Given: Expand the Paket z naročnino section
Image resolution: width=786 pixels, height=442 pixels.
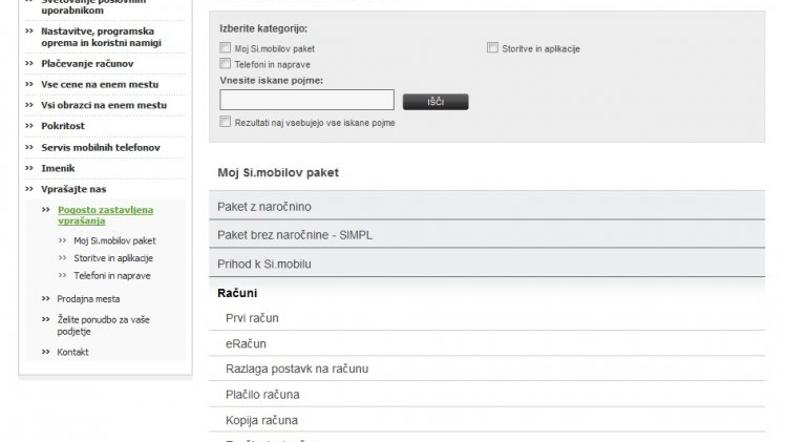Looking at the screenshot, I should click(491, 206).
